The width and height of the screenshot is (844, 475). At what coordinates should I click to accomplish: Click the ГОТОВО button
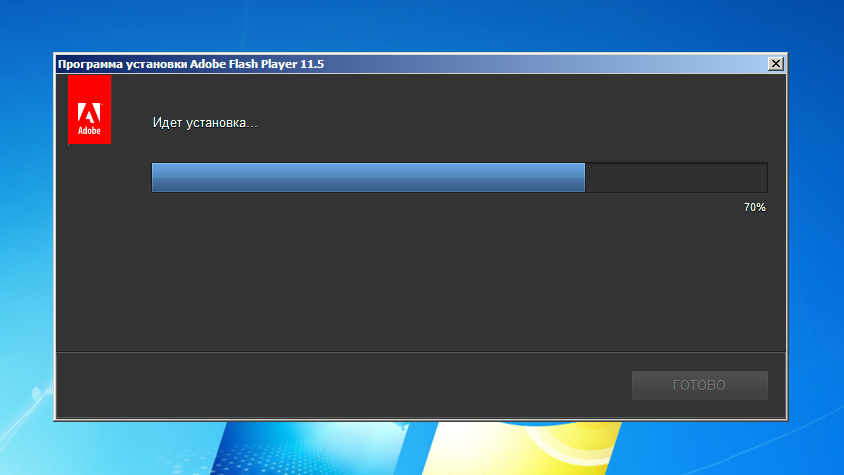700,385
